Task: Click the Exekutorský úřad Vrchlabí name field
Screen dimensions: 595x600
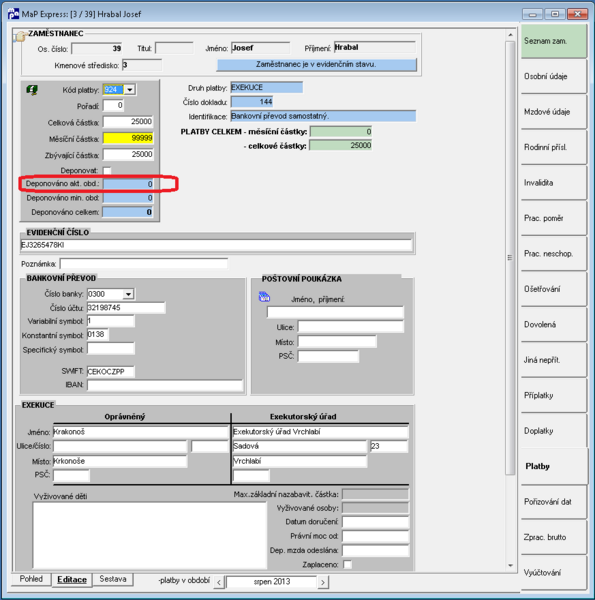Action: coord(321,432)
